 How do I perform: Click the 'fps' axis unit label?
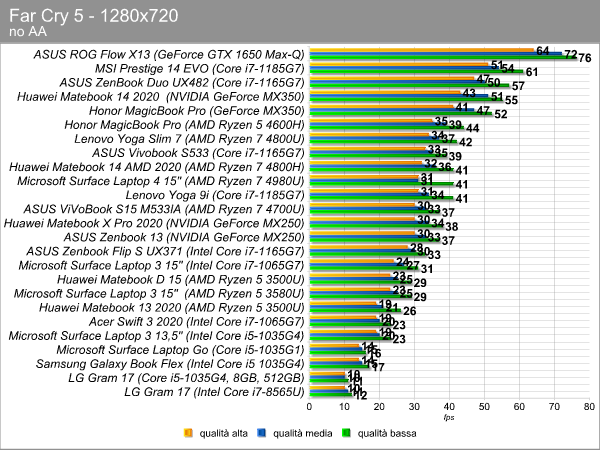click(449, 417)
